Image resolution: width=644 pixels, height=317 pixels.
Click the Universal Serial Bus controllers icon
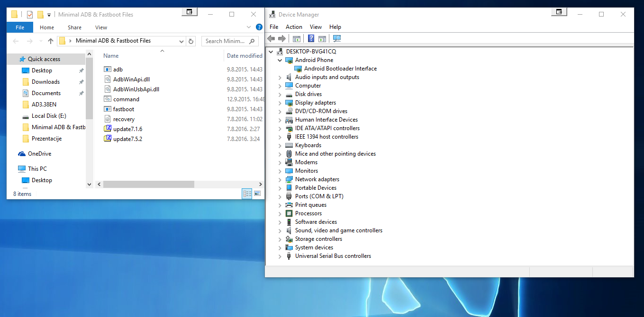click(x=289, y=256)
